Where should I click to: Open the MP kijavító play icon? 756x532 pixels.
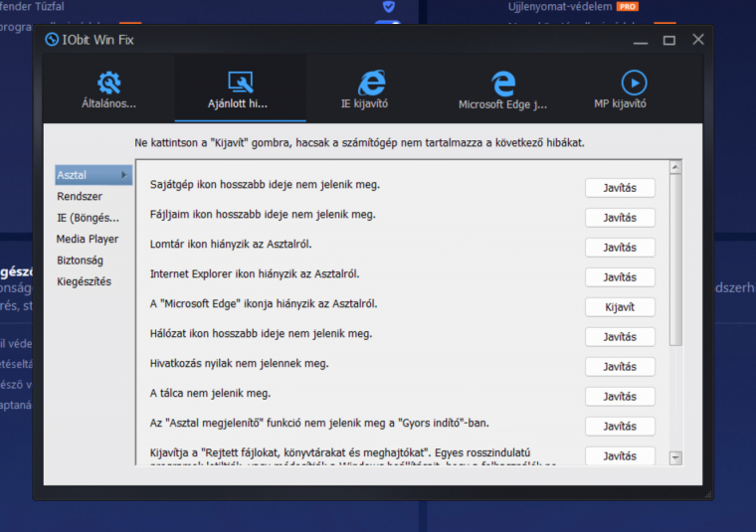[634, 83]
